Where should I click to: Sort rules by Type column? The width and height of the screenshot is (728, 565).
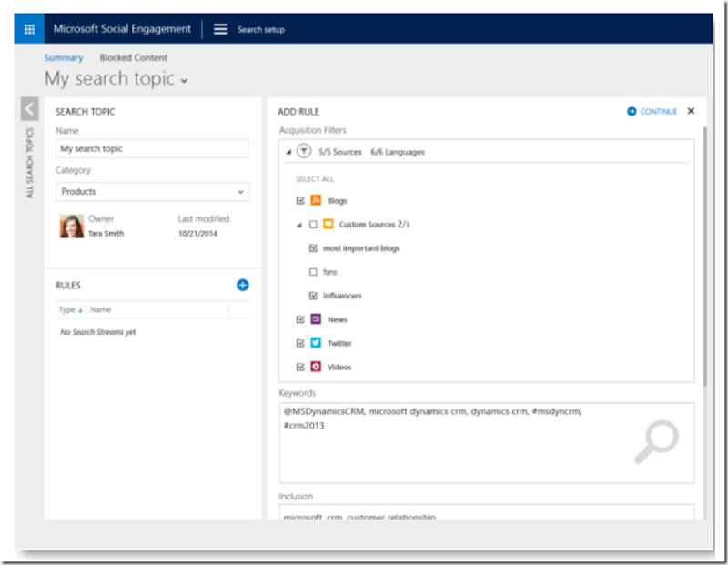tap(71, 309)
